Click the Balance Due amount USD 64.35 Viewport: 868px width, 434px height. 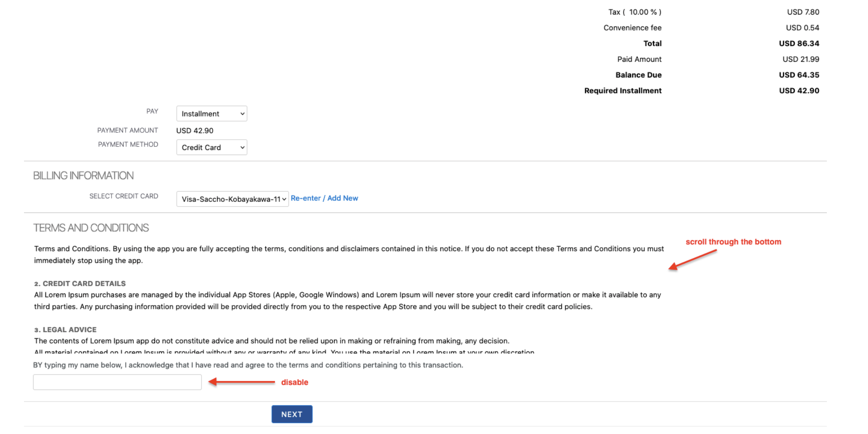tap(799, 75)
